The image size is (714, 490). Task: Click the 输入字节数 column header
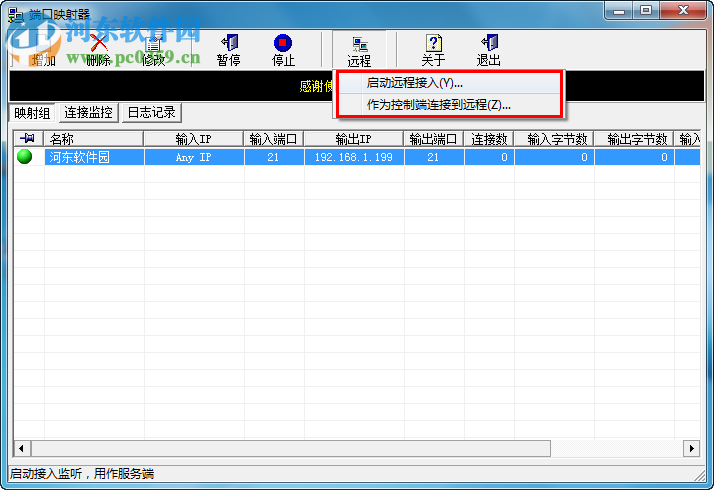pyautogui.click(x=554, y=139)
